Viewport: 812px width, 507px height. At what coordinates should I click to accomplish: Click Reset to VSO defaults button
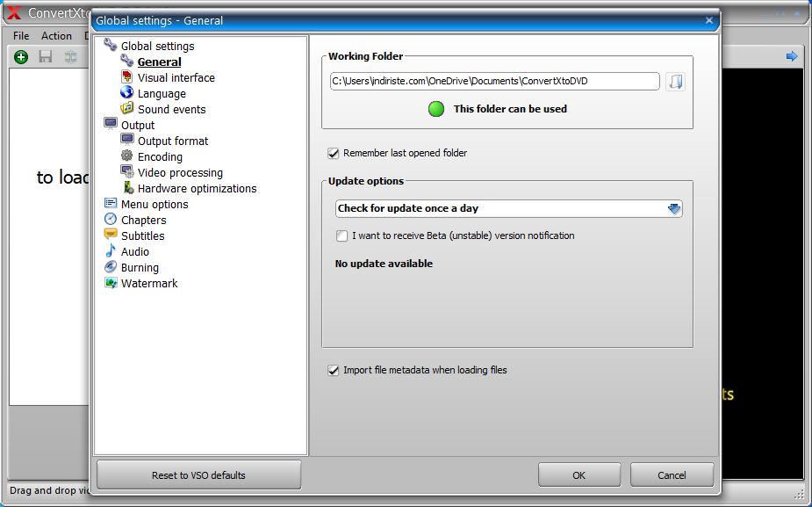coord(198,475)
